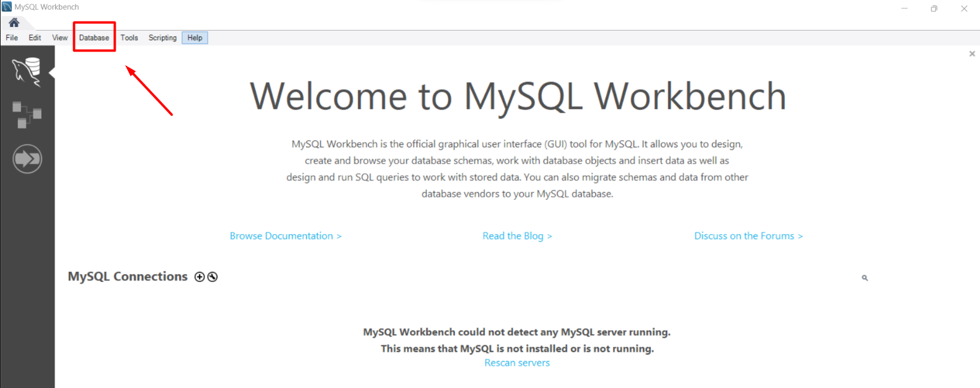Select the MySQL connections dolphin sidebar icon
The height and width of the screenshot is (388, 980).
tap(27, 72)
